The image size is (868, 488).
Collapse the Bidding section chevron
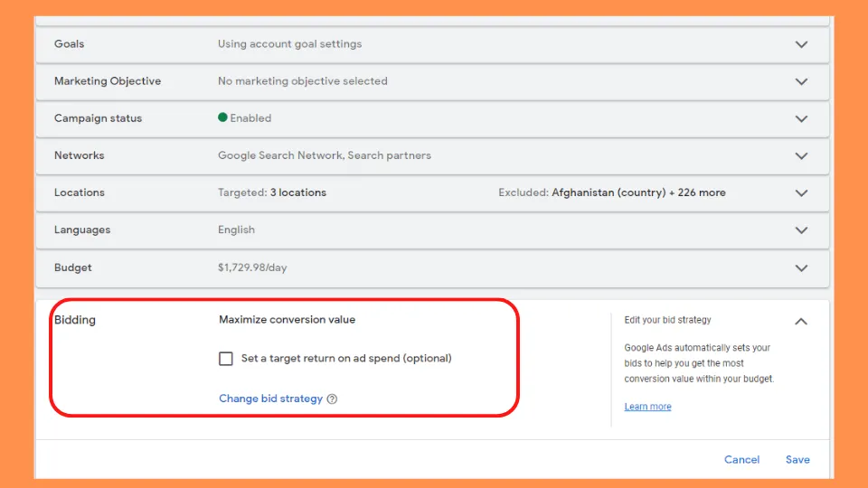[x=801, y=321]
